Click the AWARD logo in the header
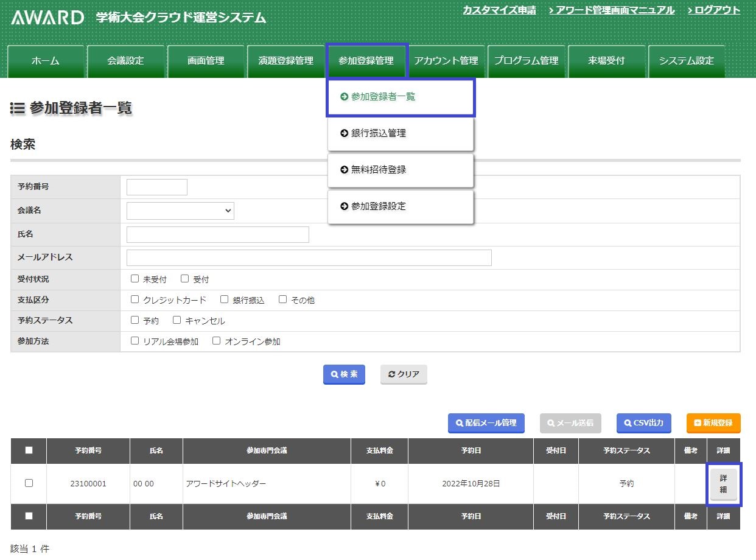756x560 pixels. pyautogui.click(x=47, y=18)
